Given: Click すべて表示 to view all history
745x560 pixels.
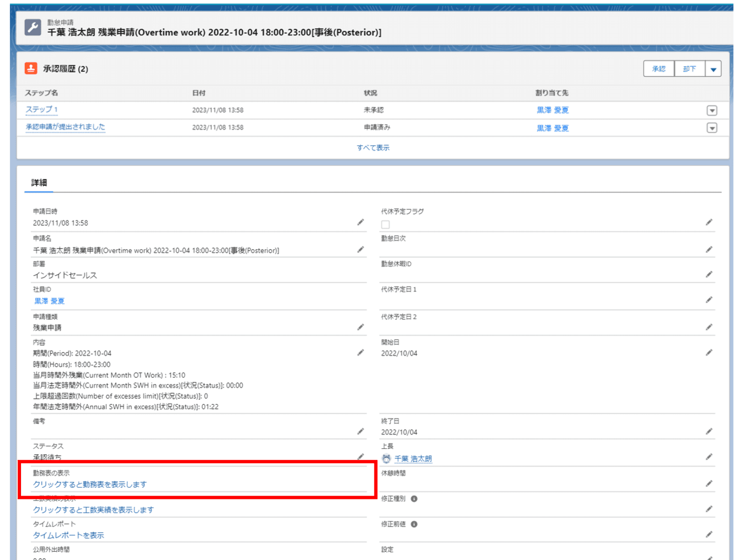Looking at the screenshot, I should [373, 148].
